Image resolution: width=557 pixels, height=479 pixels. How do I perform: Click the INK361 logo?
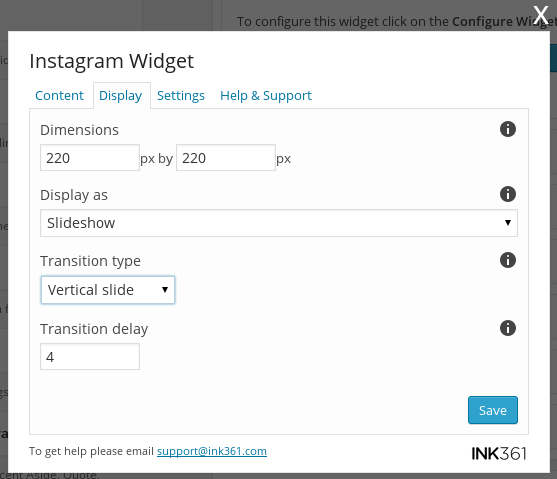pyautogui.click(x=499, y=453)
